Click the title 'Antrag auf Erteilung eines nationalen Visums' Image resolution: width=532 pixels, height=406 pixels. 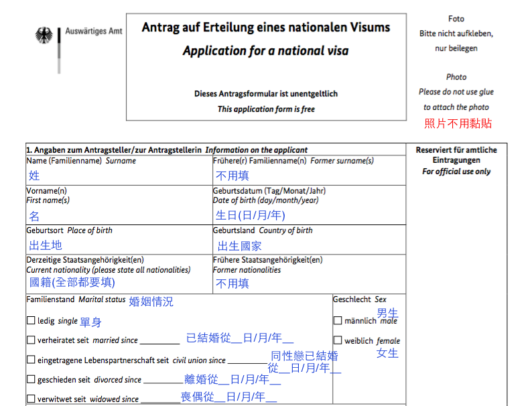tap(266, 27)
